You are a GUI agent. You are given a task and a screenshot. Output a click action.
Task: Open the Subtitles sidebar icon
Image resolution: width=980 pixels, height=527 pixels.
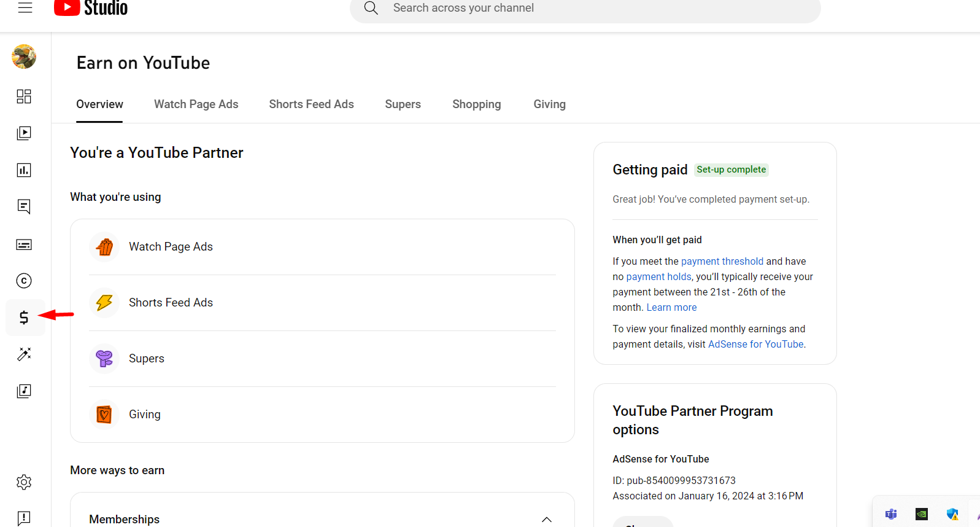24,244
